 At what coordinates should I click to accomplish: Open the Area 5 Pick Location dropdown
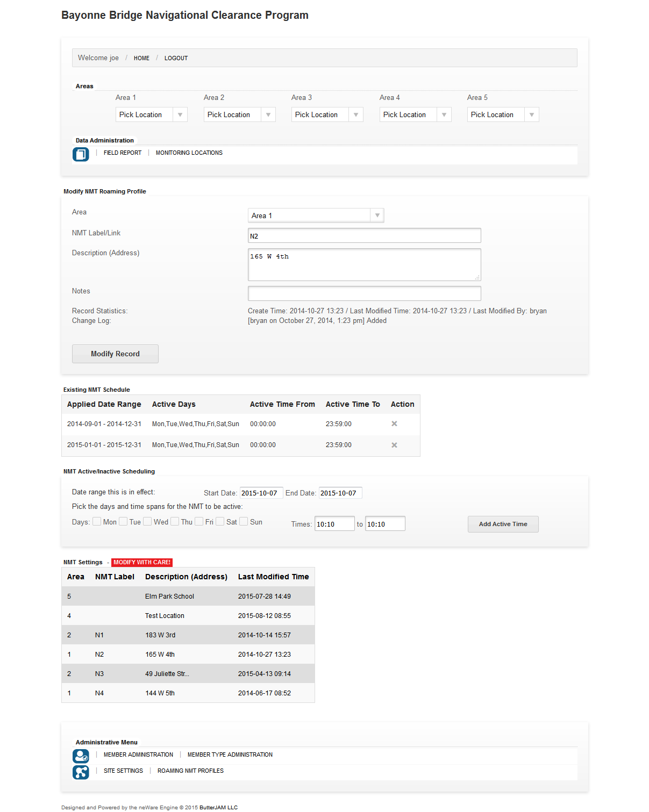point(503,114)
